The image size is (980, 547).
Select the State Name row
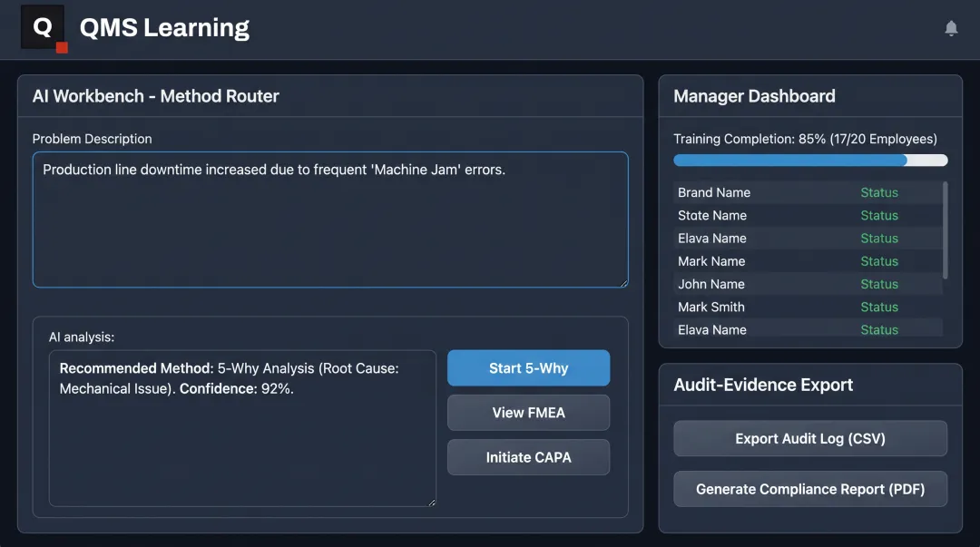point(808,216)
